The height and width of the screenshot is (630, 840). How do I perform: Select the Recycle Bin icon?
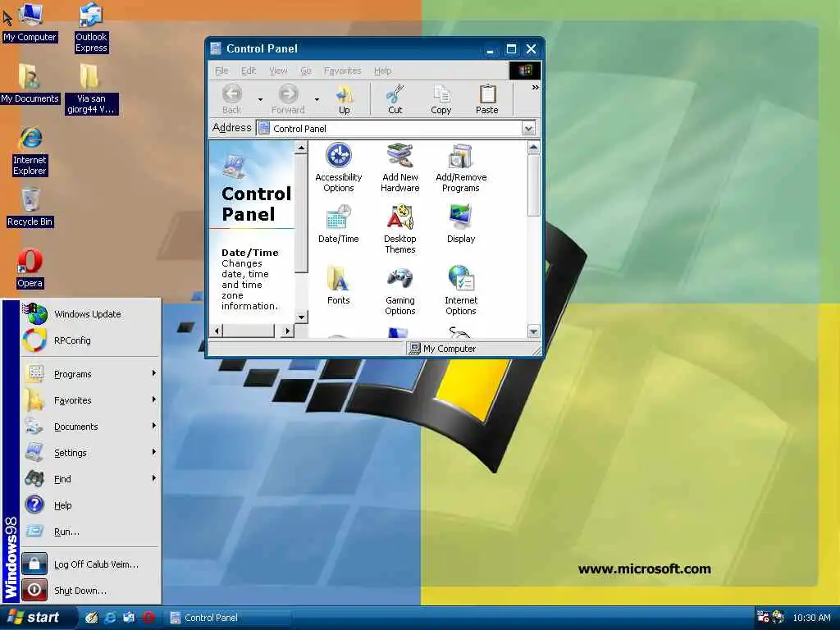point(30,208)
